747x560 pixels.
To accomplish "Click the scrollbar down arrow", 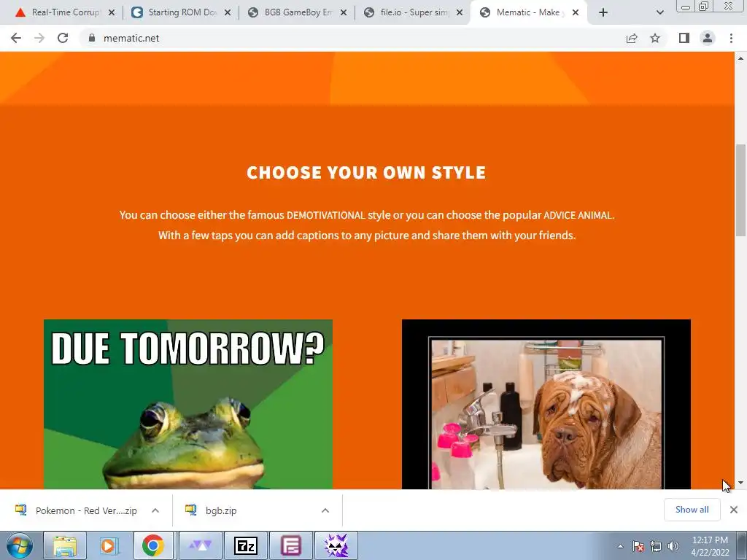I will pos(740,483).
